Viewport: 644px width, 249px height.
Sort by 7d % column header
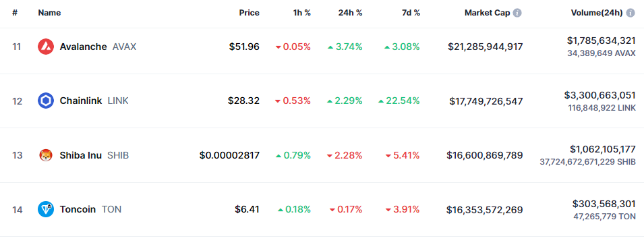click(x=411, y=13)
